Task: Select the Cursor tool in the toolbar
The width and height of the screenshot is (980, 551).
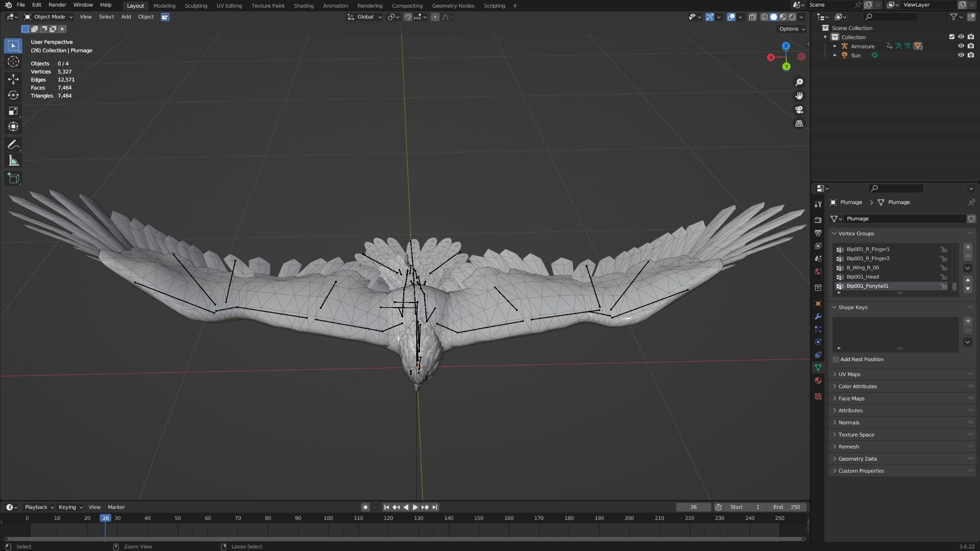Action: 13,62
